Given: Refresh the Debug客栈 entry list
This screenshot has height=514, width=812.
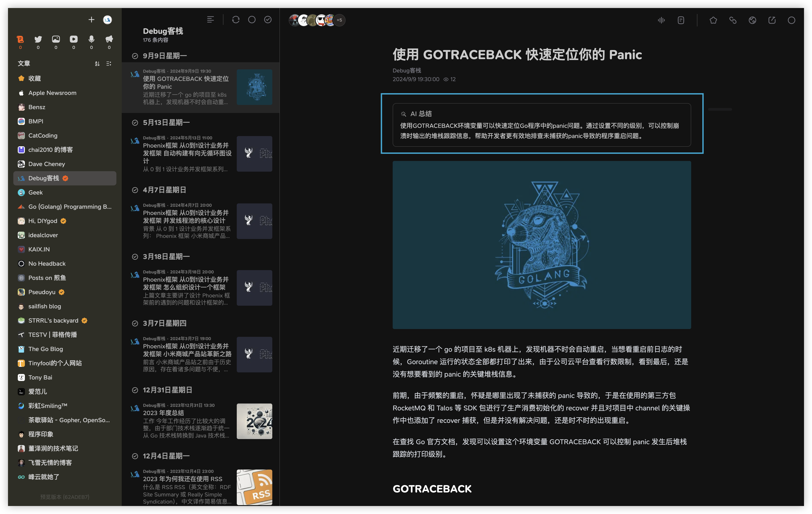Looking at the screenshot, I should [x=236, y=20].
